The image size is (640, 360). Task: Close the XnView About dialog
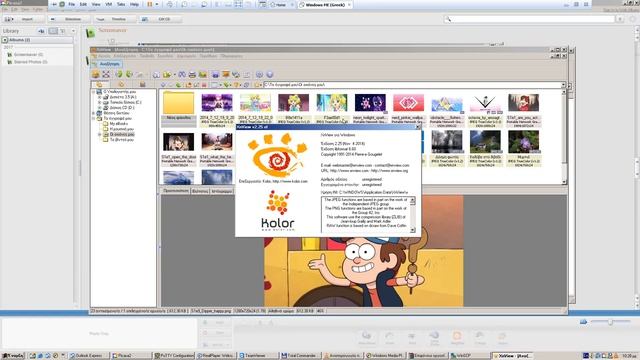pyautogui.click(x=418, y=127)
